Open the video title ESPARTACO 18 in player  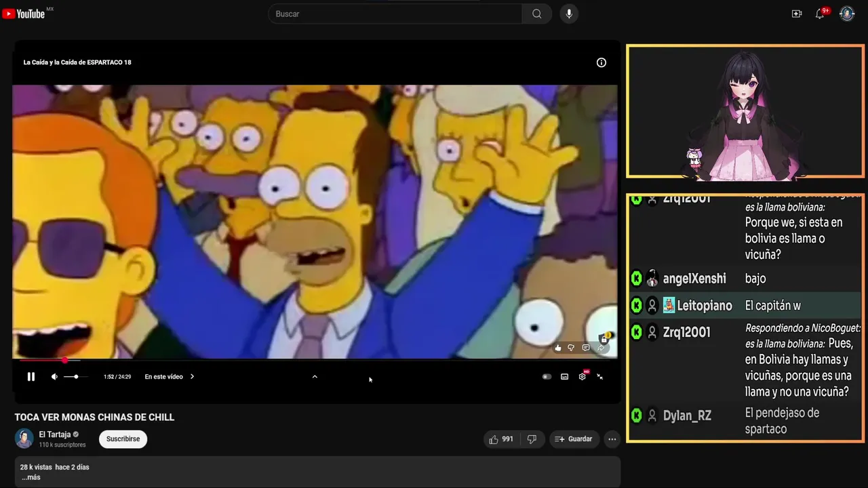77,62
